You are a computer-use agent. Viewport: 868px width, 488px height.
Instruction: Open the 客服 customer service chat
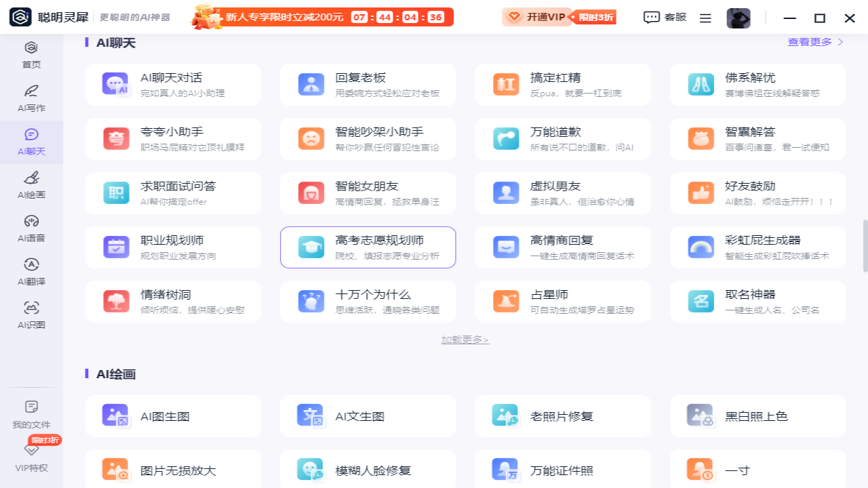pos(664,18)
